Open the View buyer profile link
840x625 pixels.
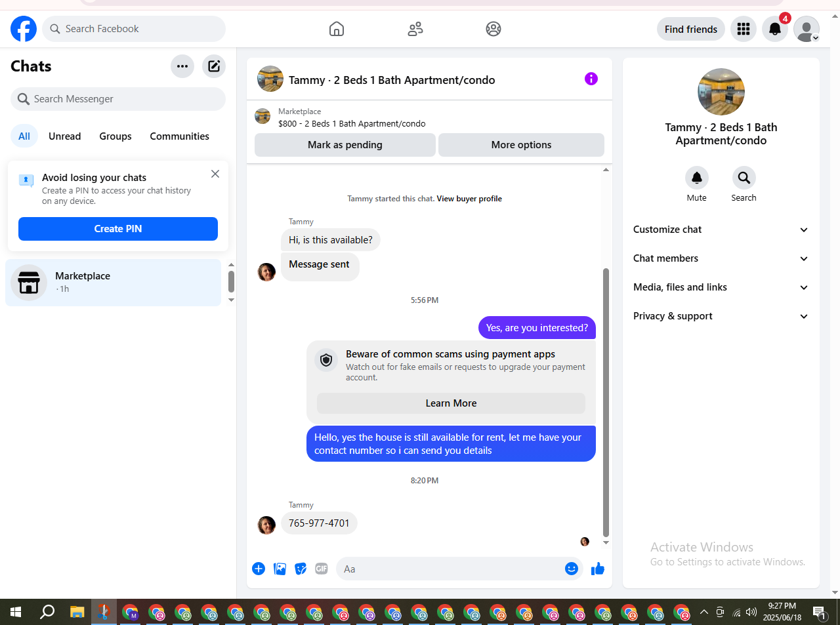pyautogui.click(x=469, y=199)
